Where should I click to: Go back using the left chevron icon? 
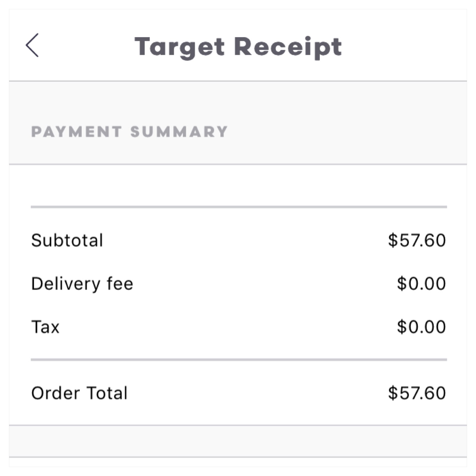32,45
